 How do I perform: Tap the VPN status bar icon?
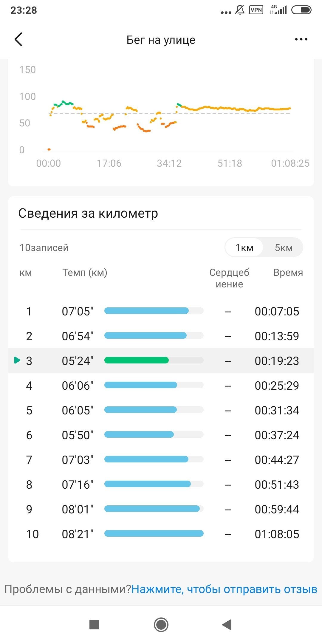[x=256, y=10]
